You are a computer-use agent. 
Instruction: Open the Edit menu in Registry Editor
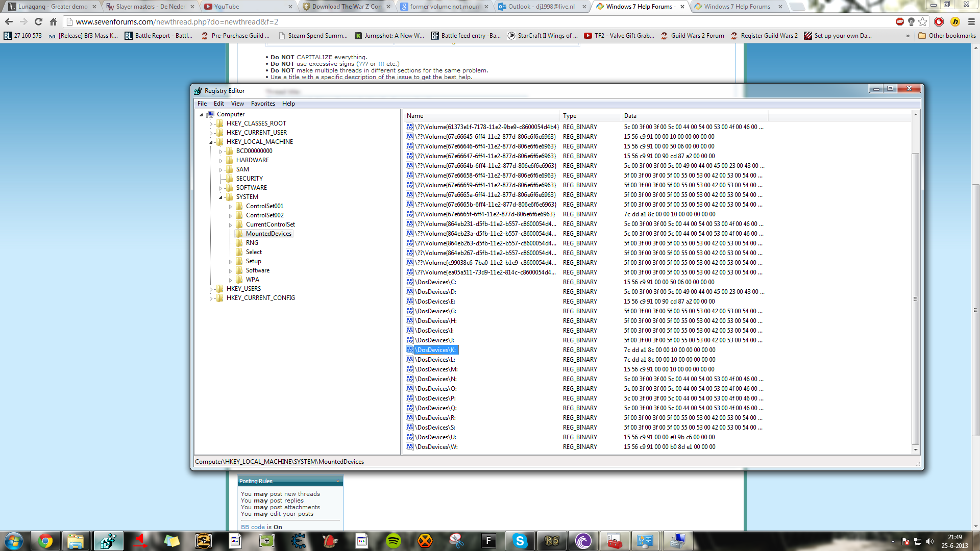click(x=219, y=104)
